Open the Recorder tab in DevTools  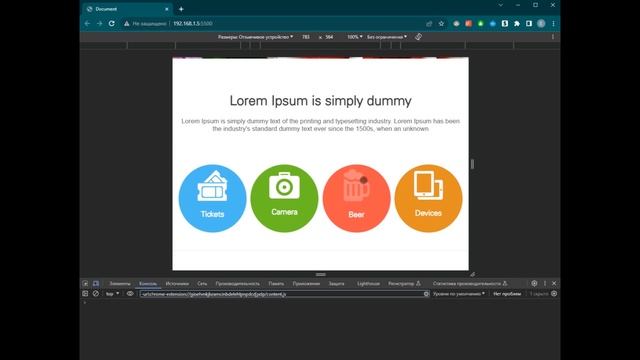coord(404,283)
